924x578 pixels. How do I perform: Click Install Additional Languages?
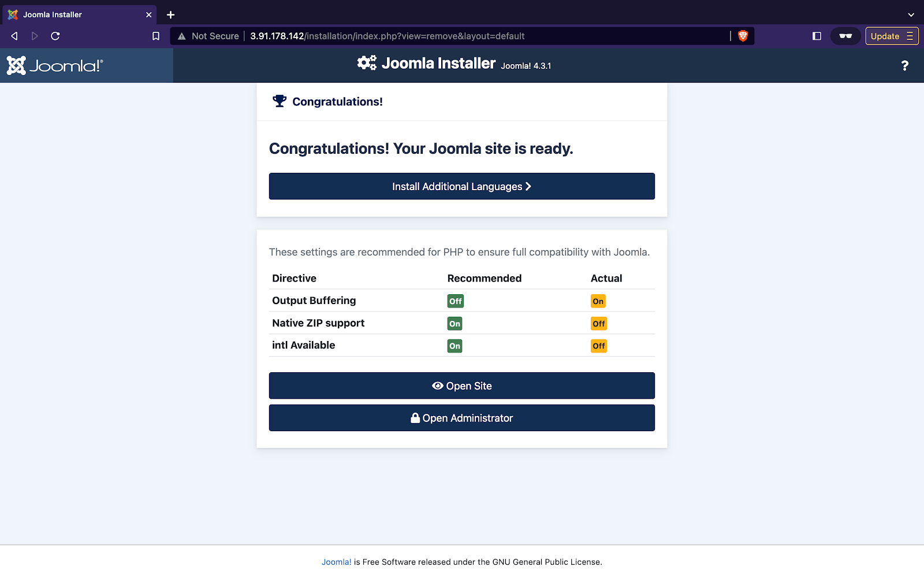pyautogui.click(x=461, y=186)
